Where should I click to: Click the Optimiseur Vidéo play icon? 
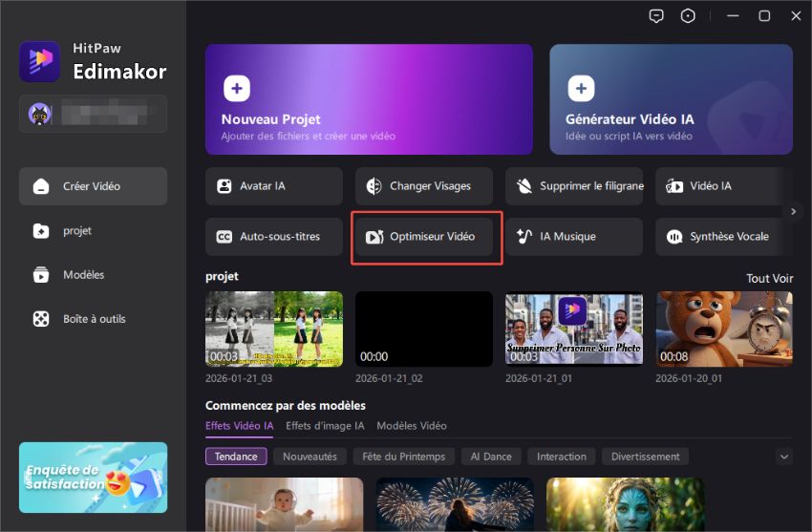tap(374, 237)
